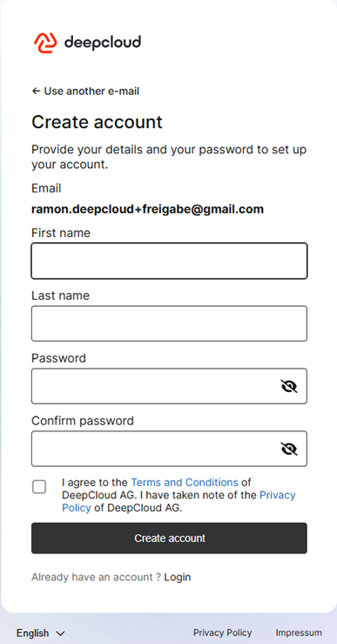Focus the Last name text box
Viewport: 337px width, 644px height.
pyautogui.click(x=169, y=323)
